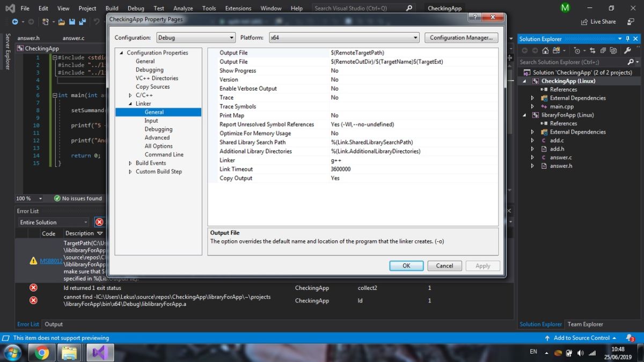Click the Configuration Manager button

point(461,38)
